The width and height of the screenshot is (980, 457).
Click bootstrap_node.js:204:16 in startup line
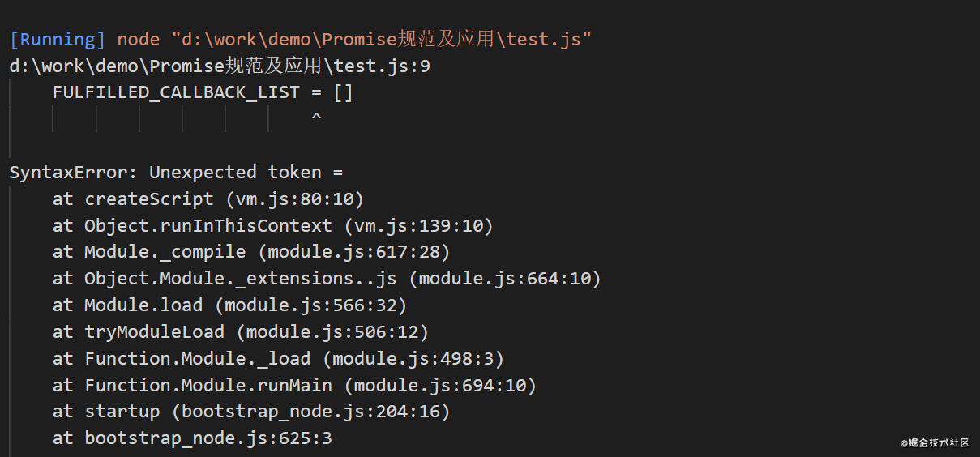click(311, 412)
